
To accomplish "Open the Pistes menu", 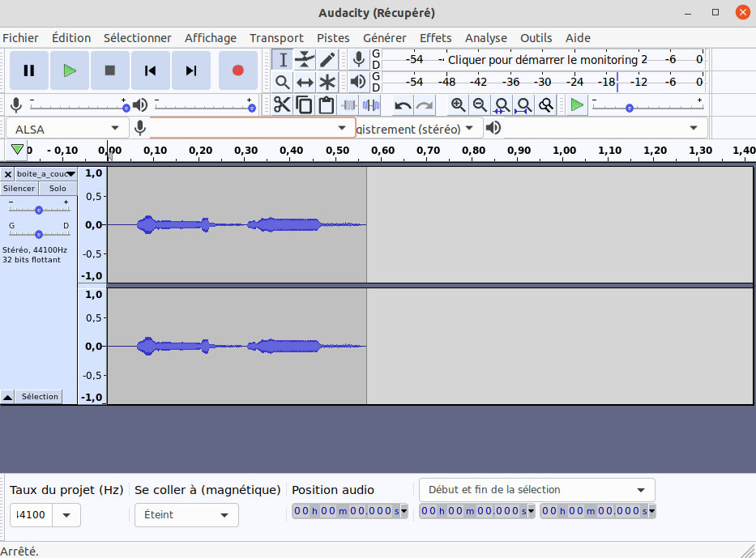I will tap(333, 38).
